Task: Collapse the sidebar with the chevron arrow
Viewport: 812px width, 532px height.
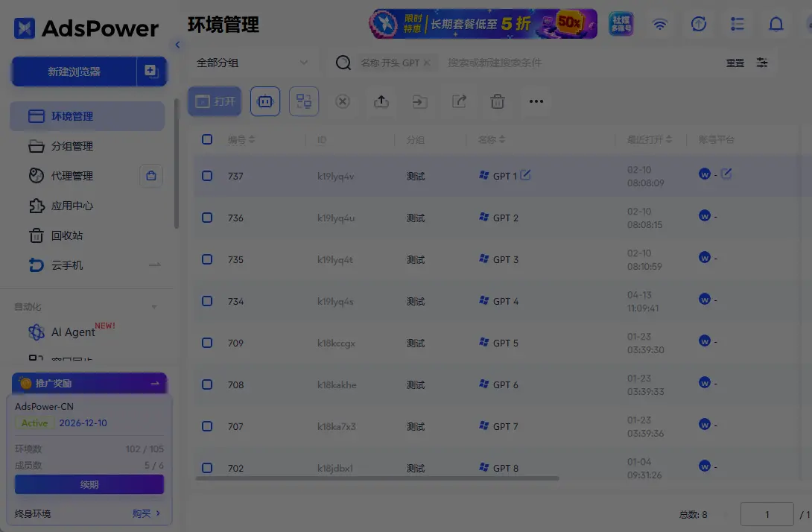Action: pyautogui.click(x=177, y=45)
